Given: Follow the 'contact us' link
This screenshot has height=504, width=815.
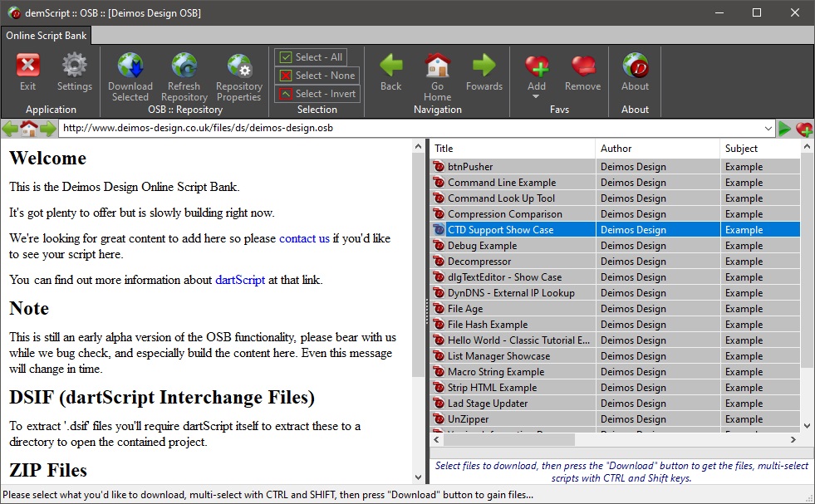Looking at the screenshot, I should coord(304,238).
